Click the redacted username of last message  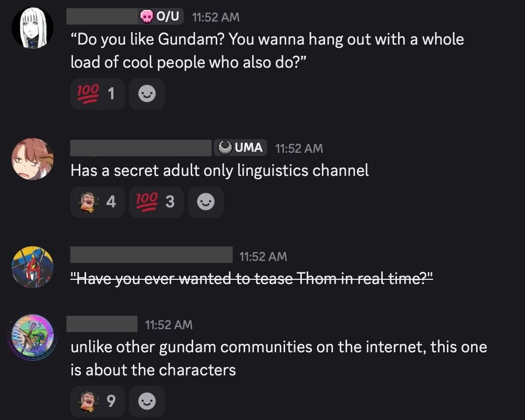coord(102,324)
